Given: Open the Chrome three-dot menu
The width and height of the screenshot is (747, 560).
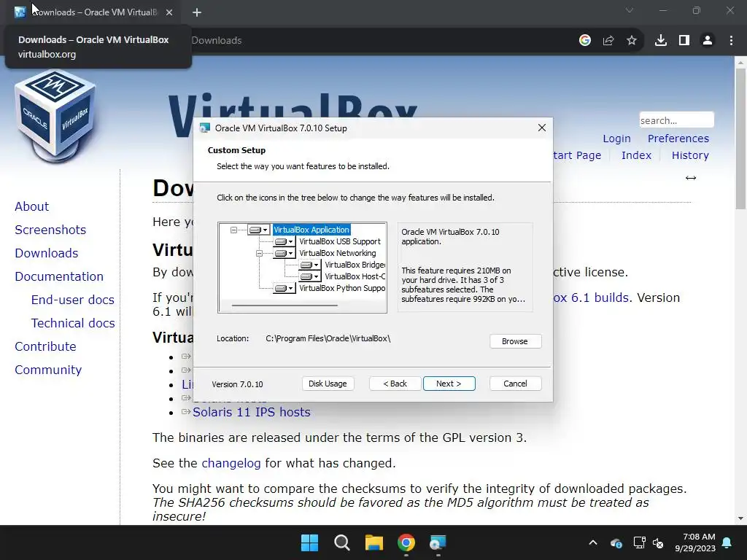Looking at the screenshot, I should (731, 41).
